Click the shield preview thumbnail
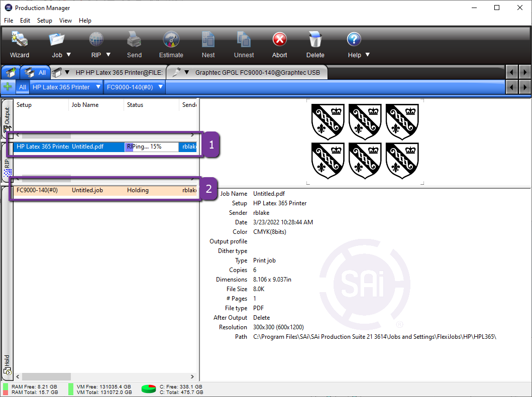 [x=365, y=142]
